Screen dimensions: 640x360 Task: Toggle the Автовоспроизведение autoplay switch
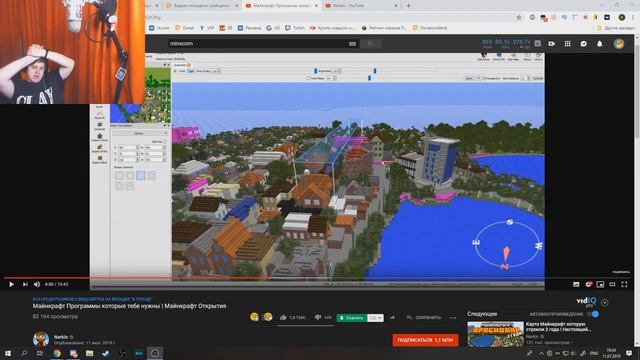point(593,314)
